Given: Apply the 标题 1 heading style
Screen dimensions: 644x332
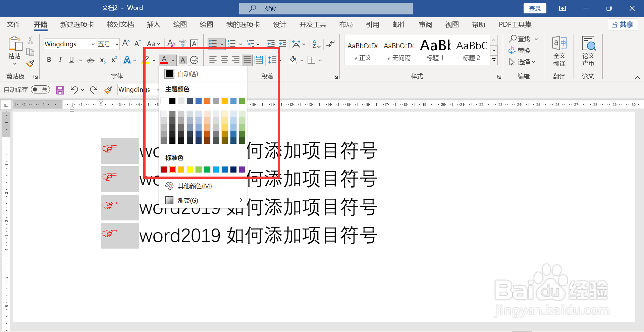Looking at the screenshot, I should tap(435, 50).
